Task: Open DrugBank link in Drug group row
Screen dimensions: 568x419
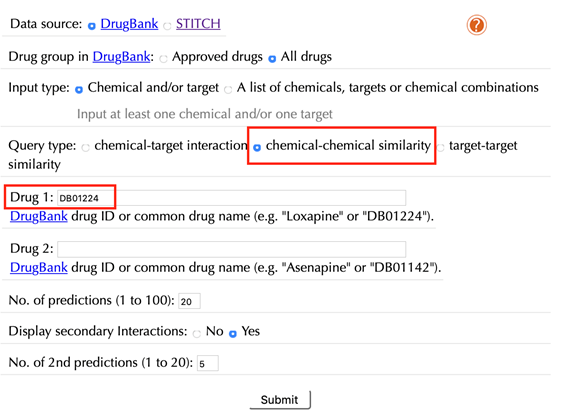Action: pyautogui.click(x=121, y=56)
